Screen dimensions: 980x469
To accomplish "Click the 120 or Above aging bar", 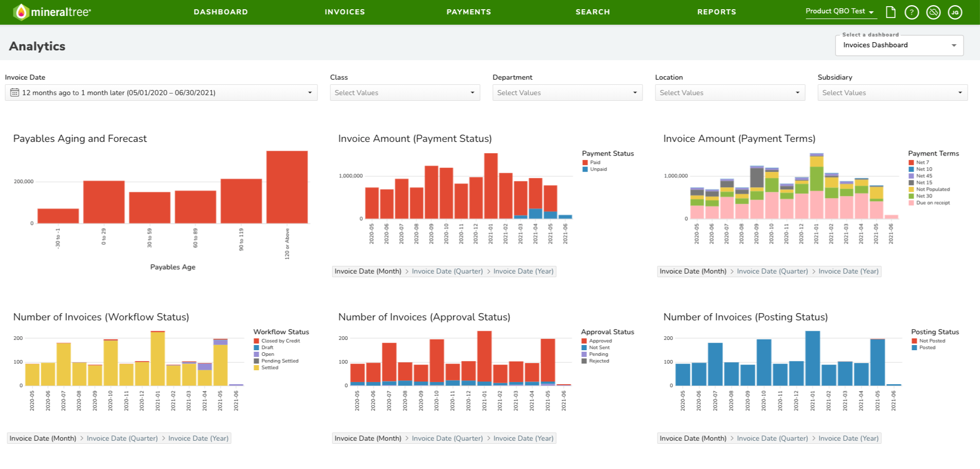I will point(287,187).
